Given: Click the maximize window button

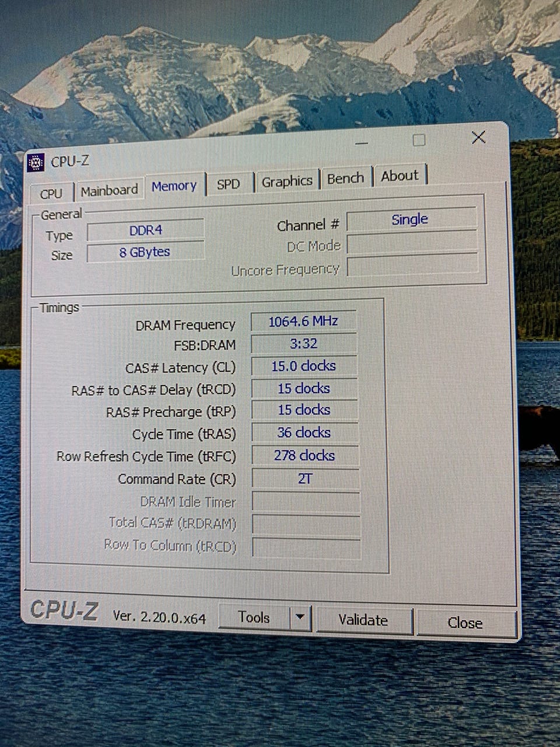Looking at the screenshot, I should (x=419, y=140).
